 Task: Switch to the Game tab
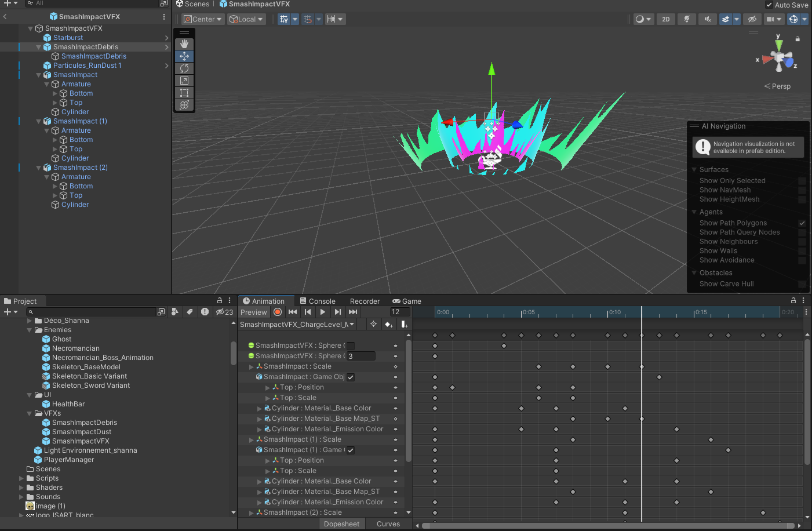click(407, 301)
